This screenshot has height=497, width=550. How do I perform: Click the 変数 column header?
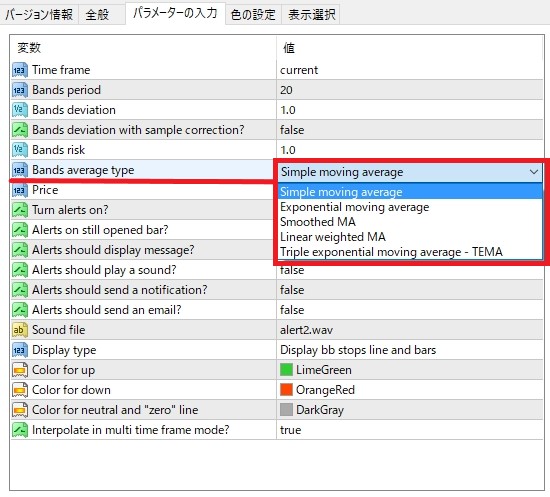(29, 48)
